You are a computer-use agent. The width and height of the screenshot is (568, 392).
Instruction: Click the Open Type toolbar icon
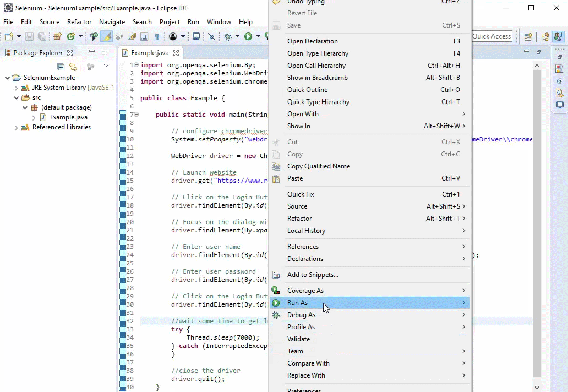point(94,36)
